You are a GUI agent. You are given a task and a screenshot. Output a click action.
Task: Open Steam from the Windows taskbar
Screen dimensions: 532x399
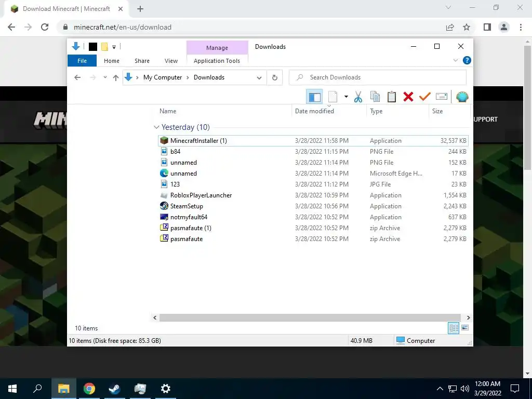pyautogui.click(x=114, y=389)
